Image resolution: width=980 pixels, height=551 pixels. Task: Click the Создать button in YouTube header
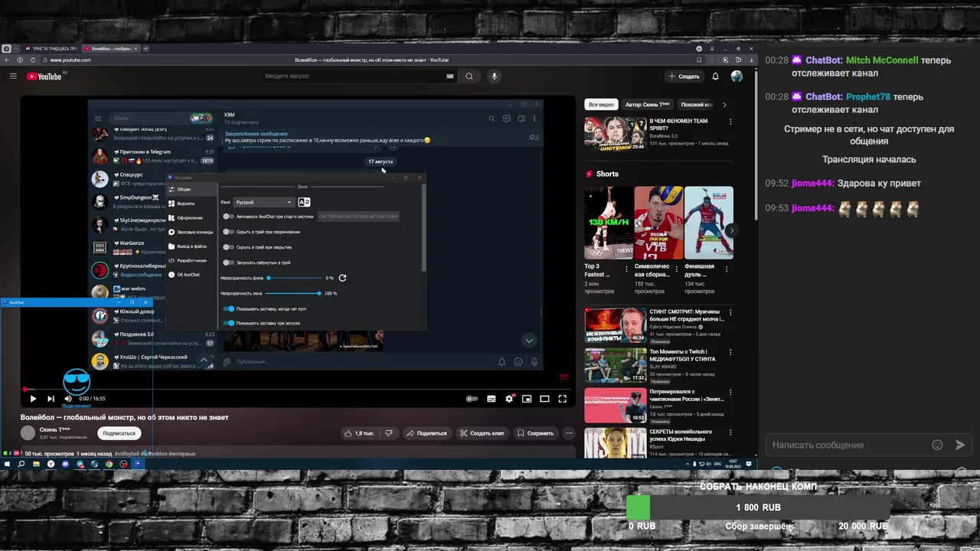683,77
